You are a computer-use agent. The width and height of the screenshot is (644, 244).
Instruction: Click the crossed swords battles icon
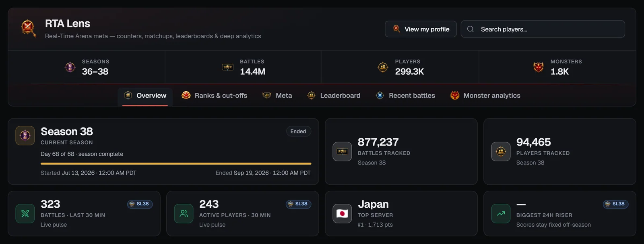tap(25, 214)
